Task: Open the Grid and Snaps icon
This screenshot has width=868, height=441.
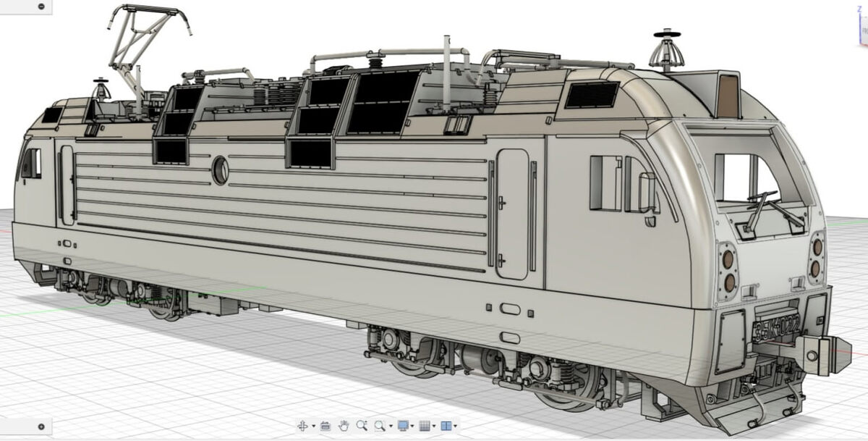Action: tap(425, 426)
